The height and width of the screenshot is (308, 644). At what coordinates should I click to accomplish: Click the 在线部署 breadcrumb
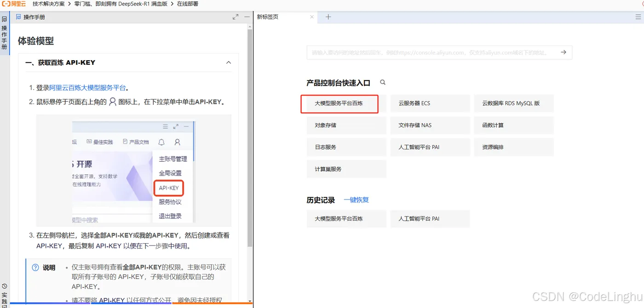188,4
